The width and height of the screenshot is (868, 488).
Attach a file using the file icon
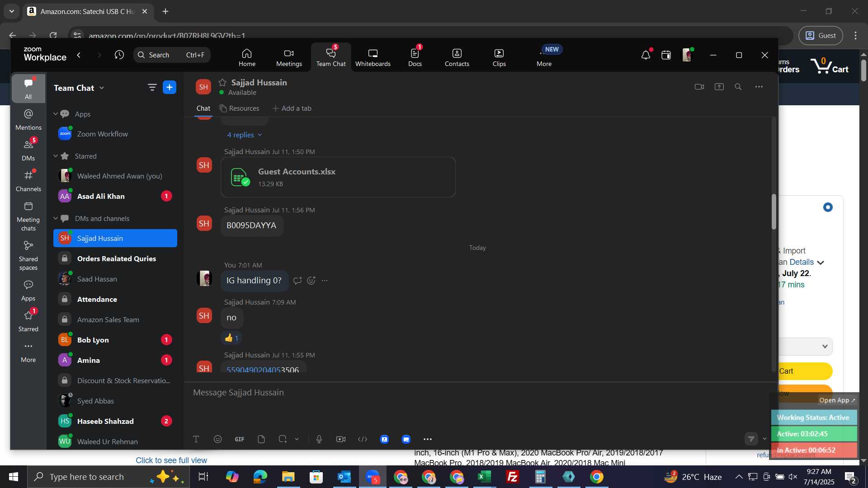pos(261,439)
